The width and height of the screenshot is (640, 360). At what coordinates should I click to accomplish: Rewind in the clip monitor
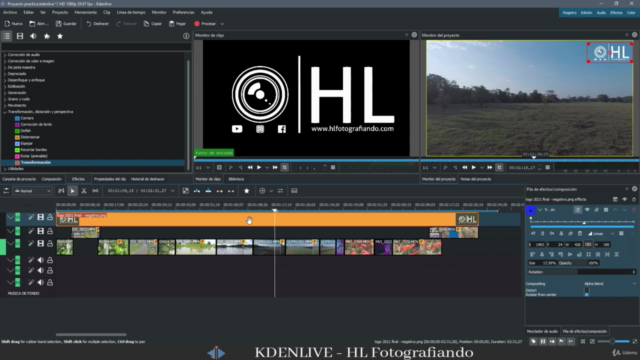point(250,167)
